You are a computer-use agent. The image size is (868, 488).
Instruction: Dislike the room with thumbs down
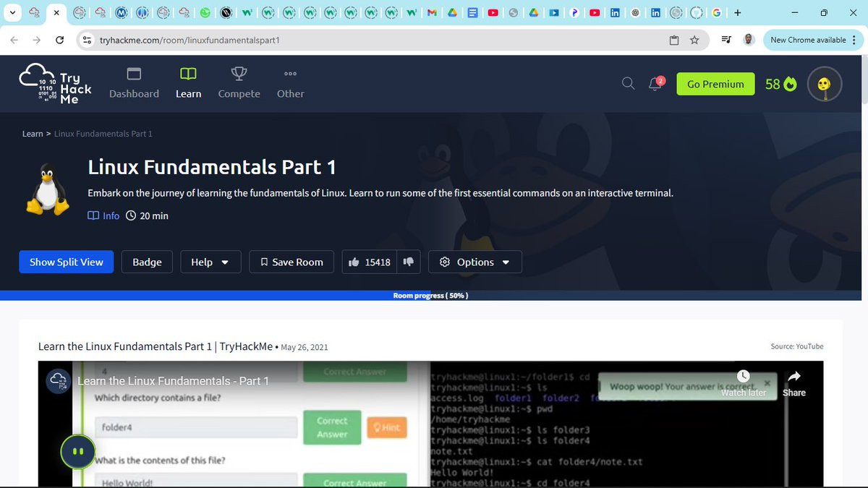pyautogui.click(x=409, y=262)
